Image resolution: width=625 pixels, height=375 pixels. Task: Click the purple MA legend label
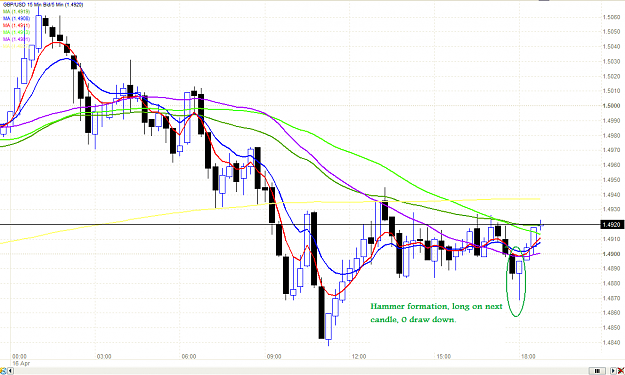(16, 39)
